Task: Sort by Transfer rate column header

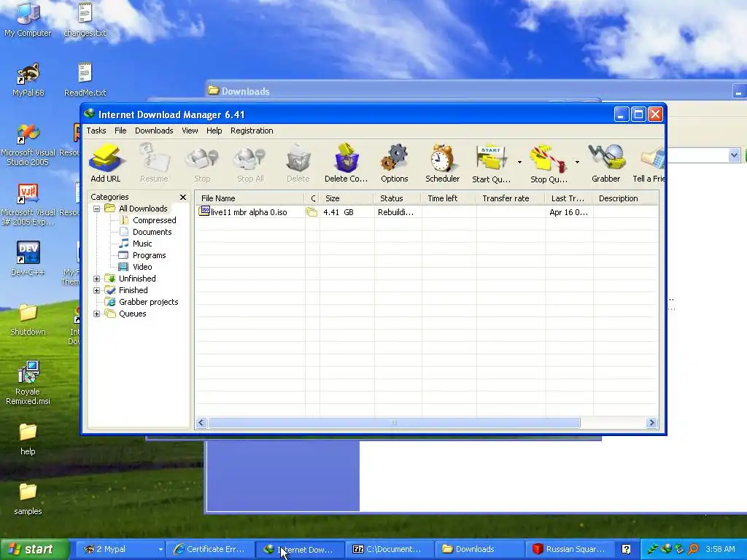Action: tap(510, 198)
